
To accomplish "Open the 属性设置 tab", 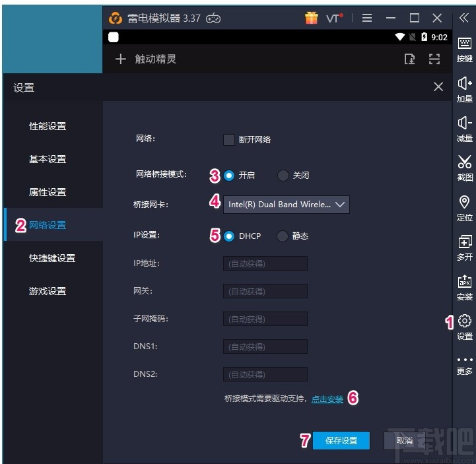I will tap(48, 192).
